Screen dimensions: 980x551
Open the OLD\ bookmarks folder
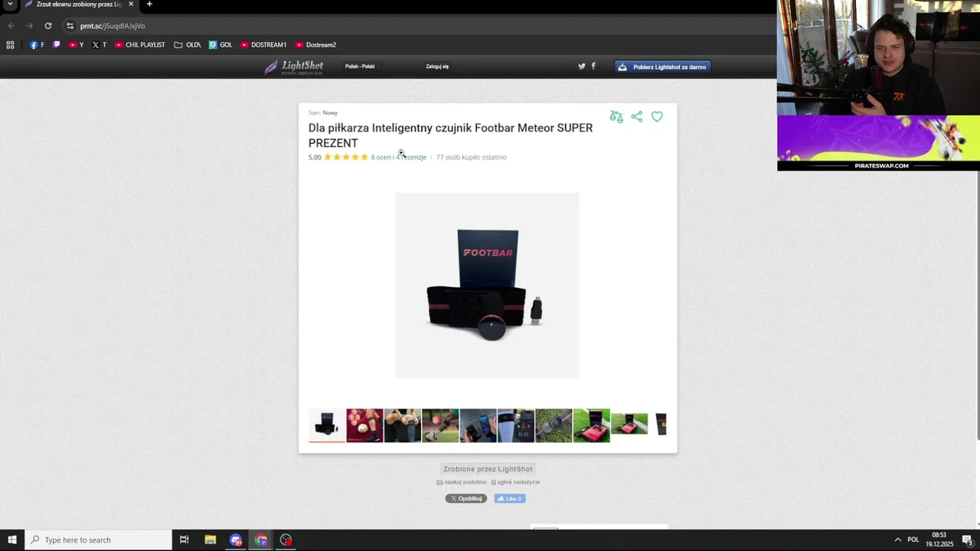tap(188, 45)
